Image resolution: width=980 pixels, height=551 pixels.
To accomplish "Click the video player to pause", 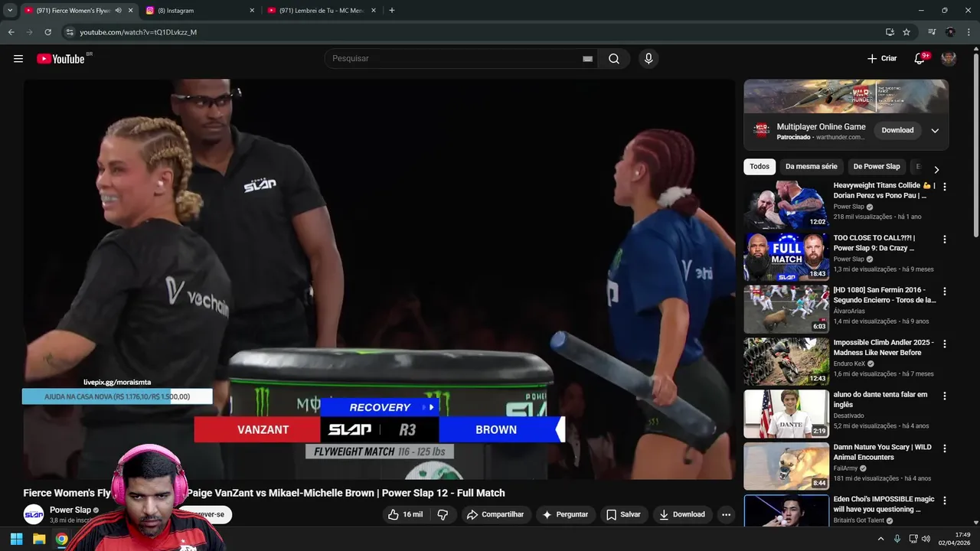I will [379, 279].
